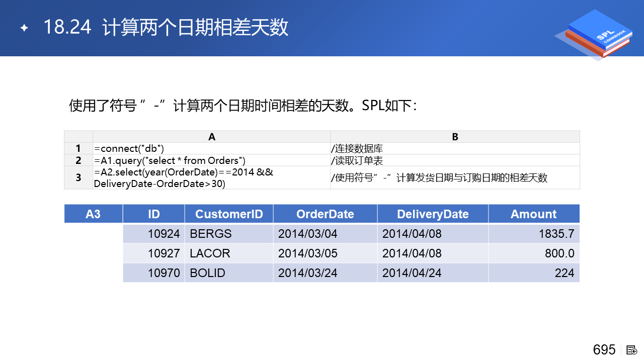Click the DeliveryDate column header
This screenshot has height=362, width=644.
[x=433, y=214]
